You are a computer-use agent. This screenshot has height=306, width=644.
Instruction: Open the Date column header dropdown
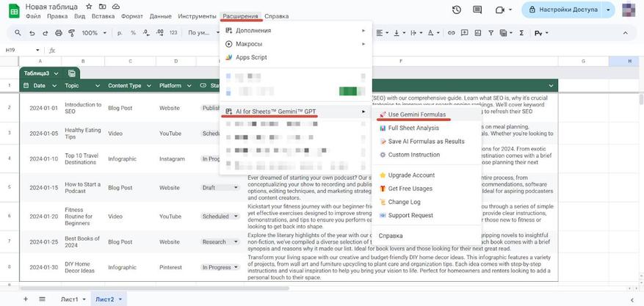[54, 86]
